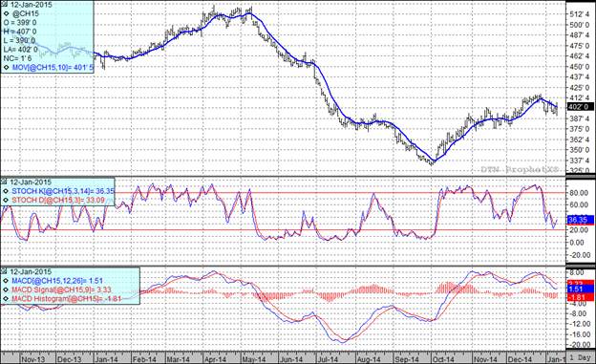Click the 80.00 stochastic axis label
This screenshot has width=596, height=364.
(579, 193)
